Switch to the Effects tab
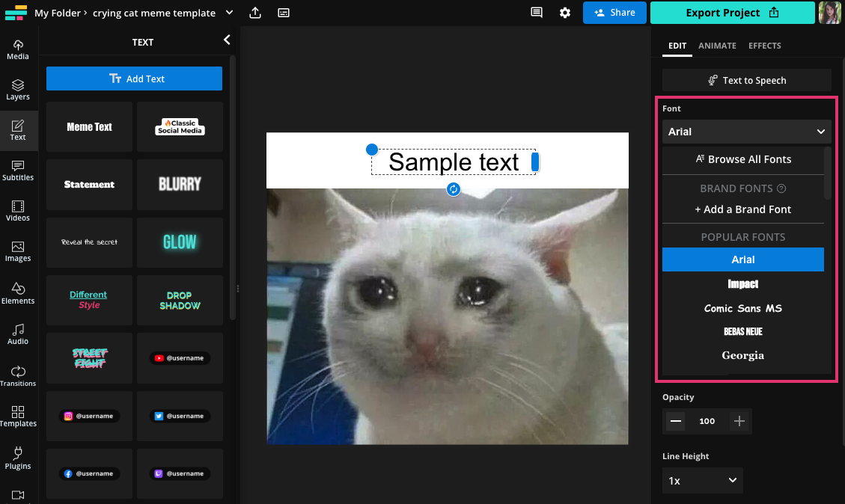 pyautogui.click(x=764, y=46)
